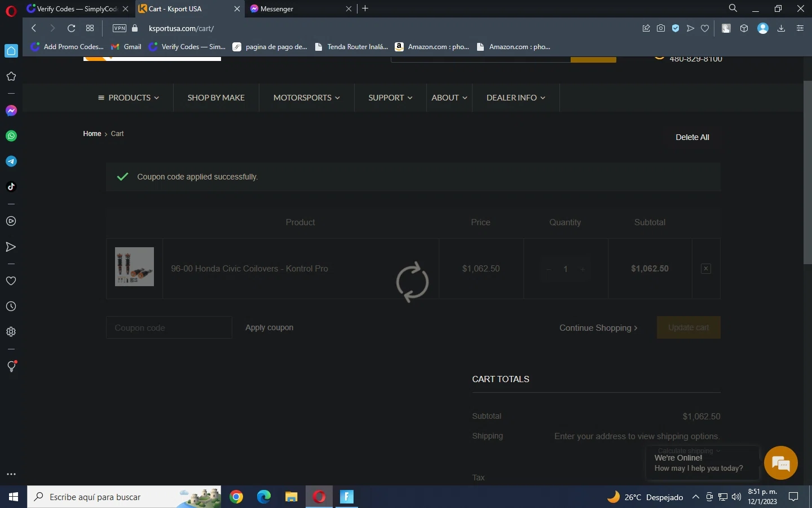Switch to Messenger tab

(301, 8)
